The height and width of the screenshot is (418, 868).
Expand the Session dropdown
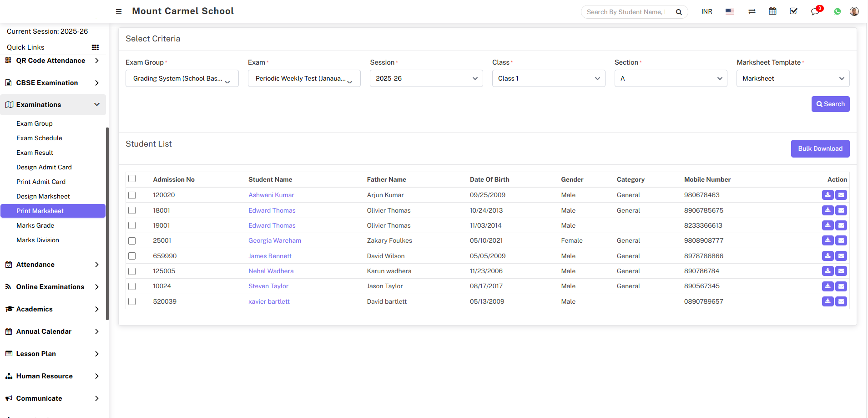click(x=426, y=78)
